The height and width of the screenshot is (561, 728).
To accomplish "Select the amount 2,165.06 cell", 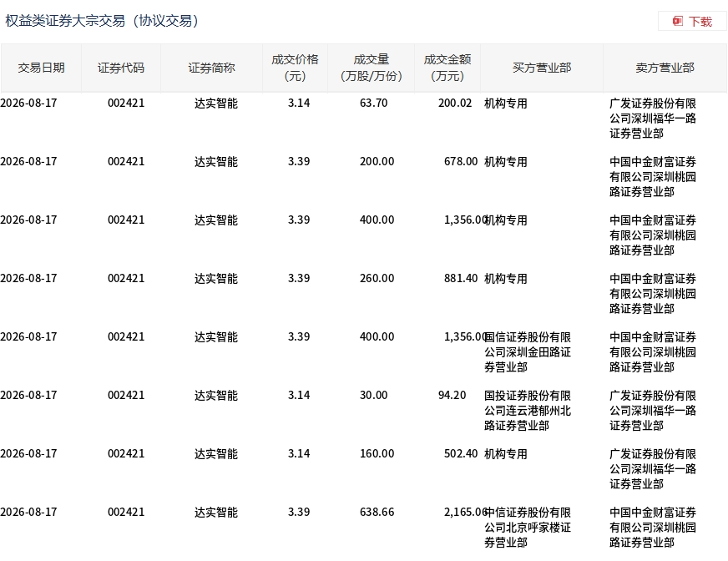I will 465,513.
